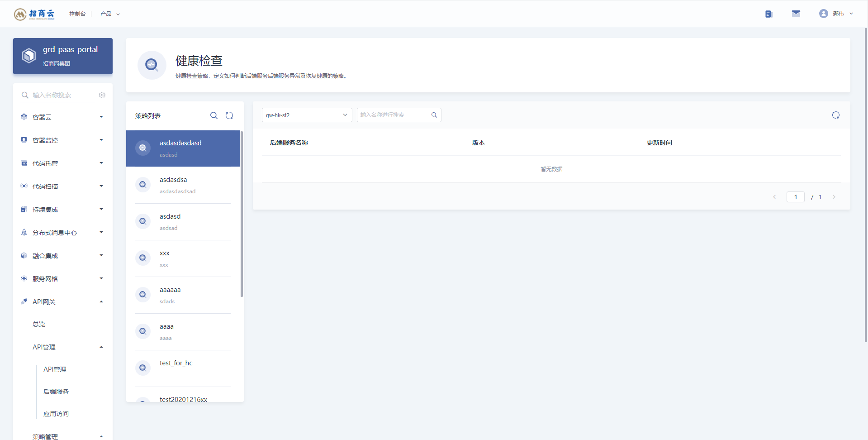The width and height of the screenshot is (868, 440).
Task: Click the search icon in 策略列表 header
Action: tap(214, 115)
